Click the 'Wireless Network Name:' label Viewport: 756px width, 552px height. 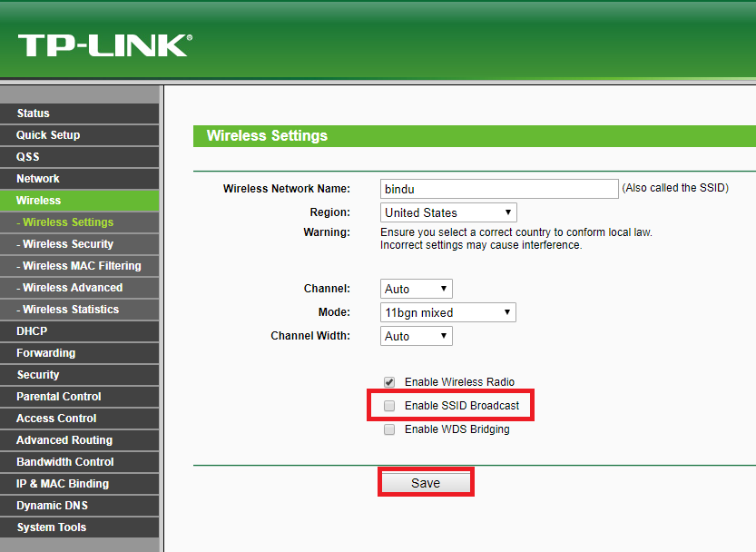(287, 189)
